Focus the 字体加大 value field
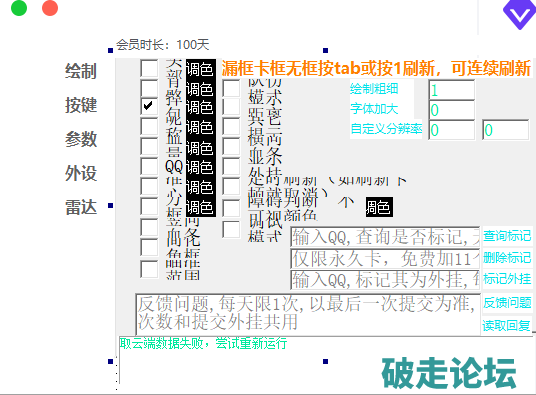This screenshot has height=395, width=536. pos(452,110)
